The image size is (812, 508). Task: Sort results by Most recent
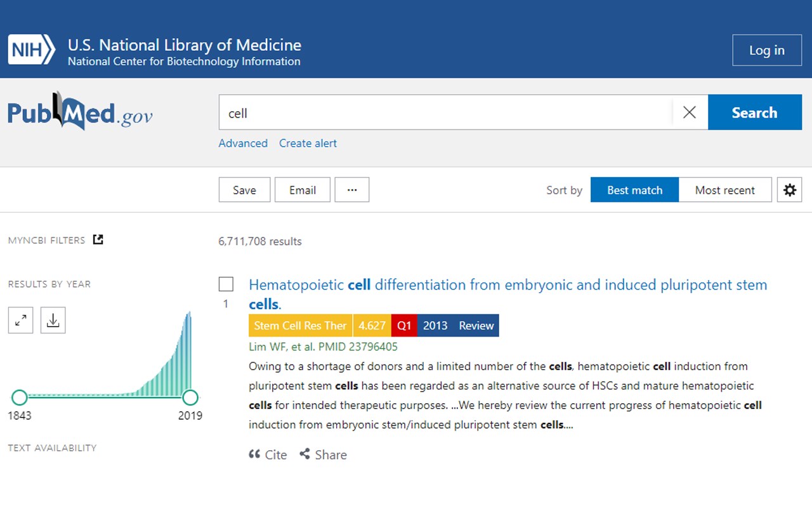pyautogui.click(x=724, y=190)
